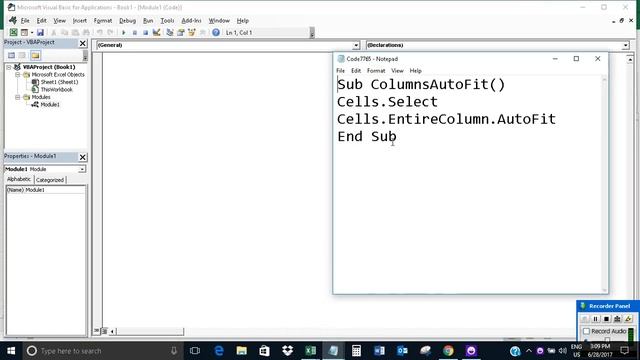640x360 pixels.
Task: Click the Insert UserForm toolbar icon
Action: [x=24, y=32]
